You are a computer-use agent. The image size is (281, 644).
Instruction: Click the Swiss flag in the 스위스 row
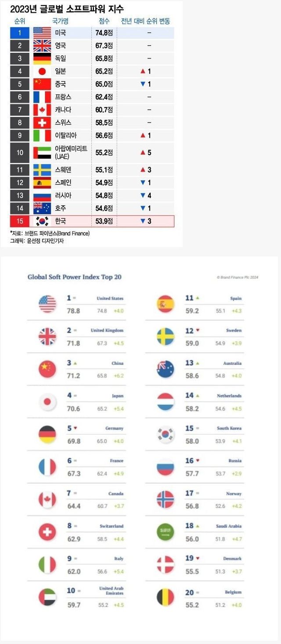[42, 123]
